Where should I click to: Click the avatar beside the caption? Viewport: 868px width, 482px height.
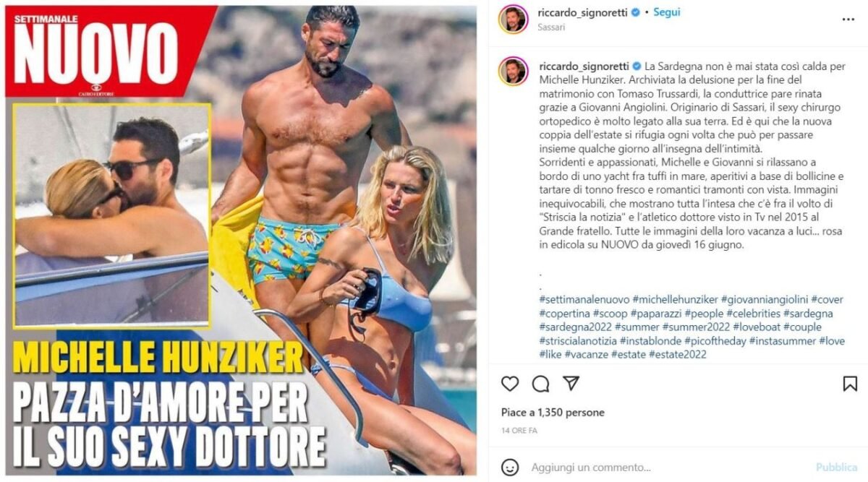tap(513, 72)
